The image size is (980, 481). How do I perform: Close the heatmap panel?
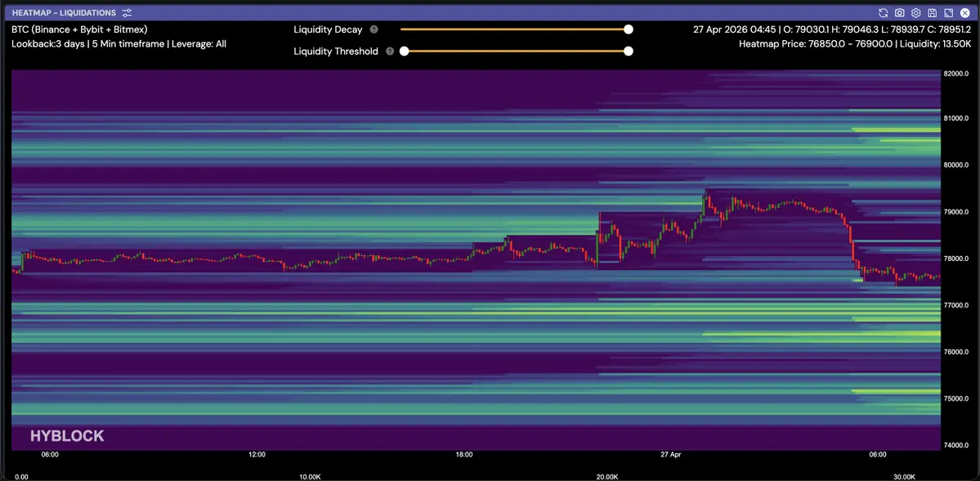tap(965, 12)
